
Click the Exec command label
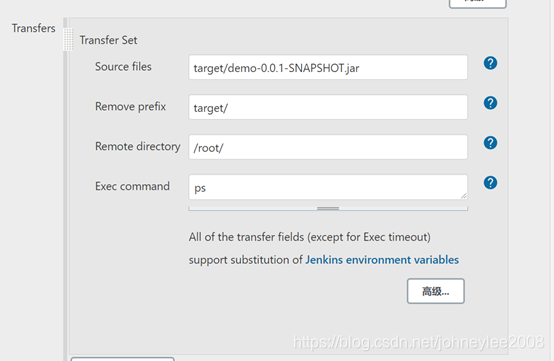[132, 186]
